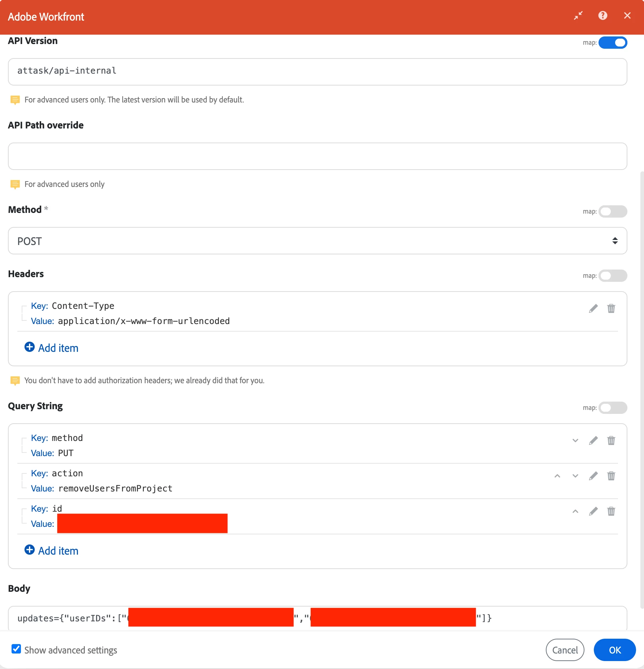Delete the id query string item
The image size is (644, 669).
611,511
